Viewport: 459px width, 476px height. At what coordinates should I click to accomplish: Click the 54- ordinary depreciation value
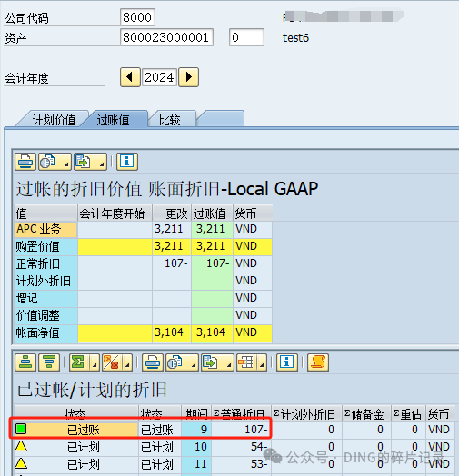[241, 447]
